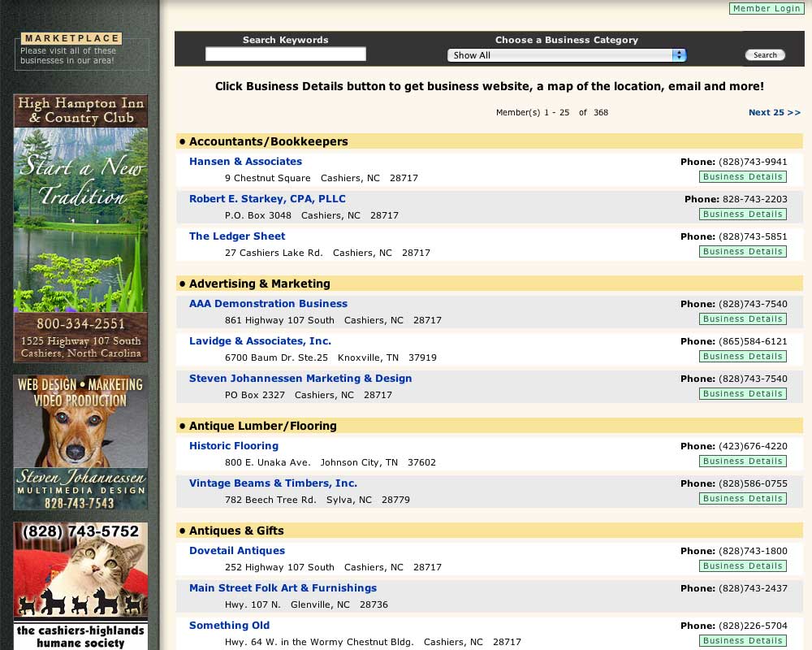Viewport: 812px width, 650px height.
Task: Select address 782 Beech Tree Rd.
Action: 270,499
